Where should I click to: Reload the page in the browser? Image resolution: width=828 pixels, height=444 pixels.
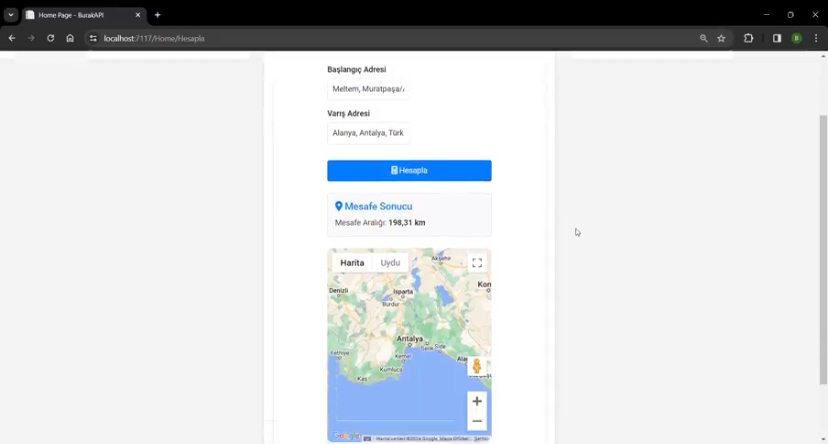50,38
